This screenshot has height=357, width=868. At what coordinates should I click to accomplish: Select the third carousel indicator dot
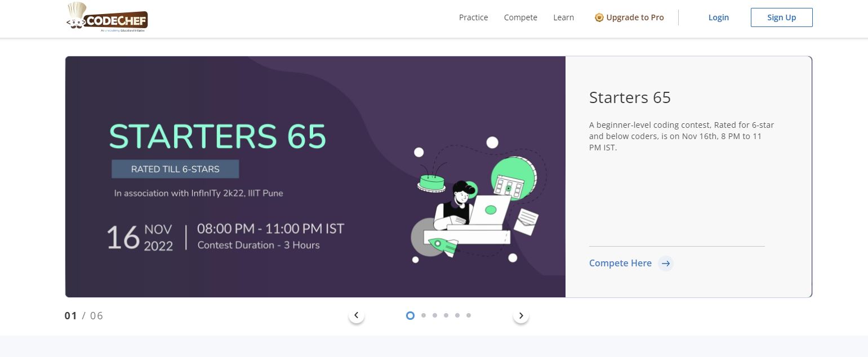435,315
